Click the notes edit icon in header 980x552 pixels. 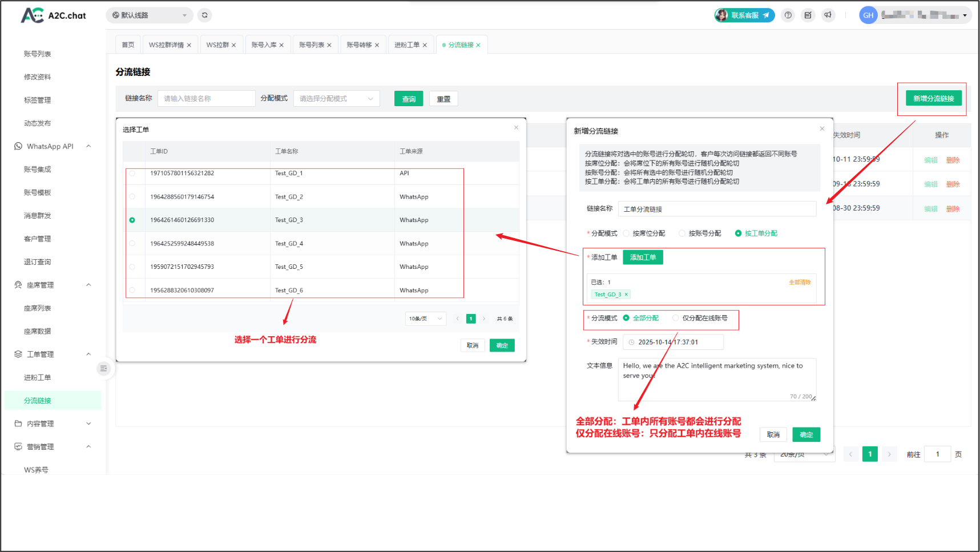tap(808, 15)
